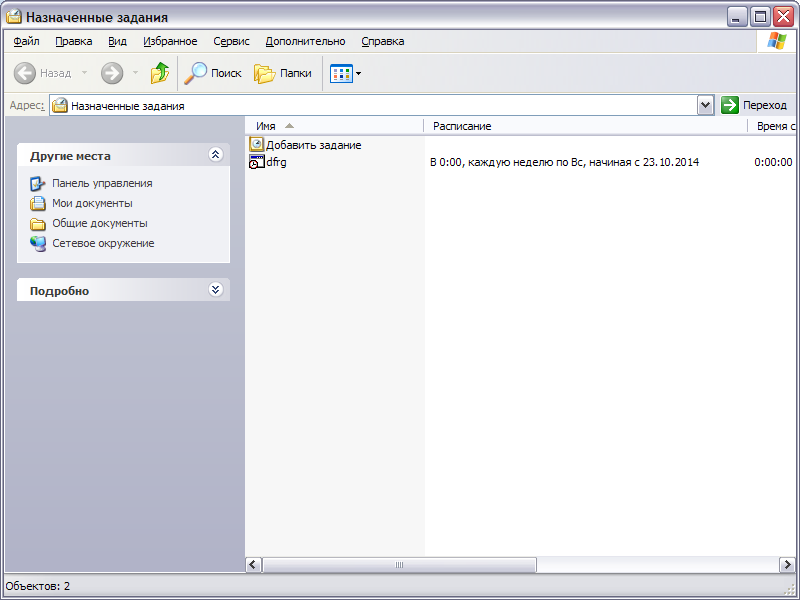Open the Дополнительно menu
Image resolution: width=800 pixels, height=600 pixels.
click(305, 41)
